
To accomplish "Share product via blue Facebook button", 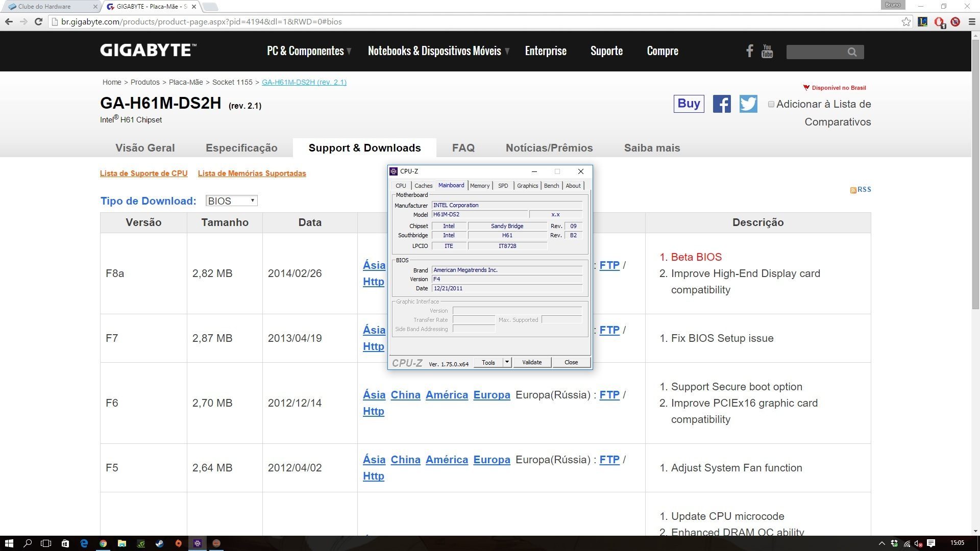I will pyautogui.click(x=721, y=104).
